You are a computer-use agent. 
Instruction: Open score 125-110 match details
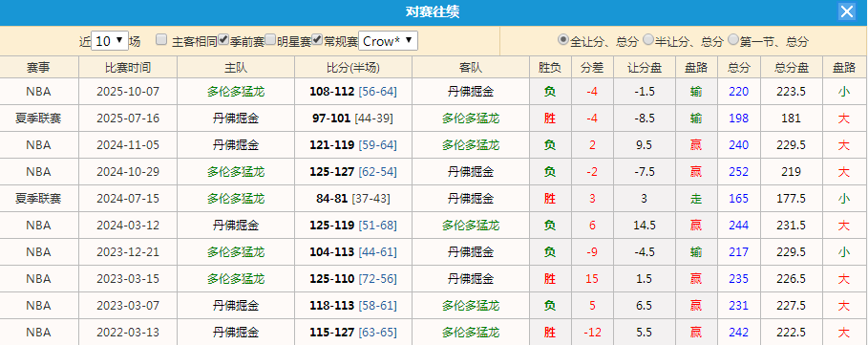pyautogui.click(x=332, y=278)
